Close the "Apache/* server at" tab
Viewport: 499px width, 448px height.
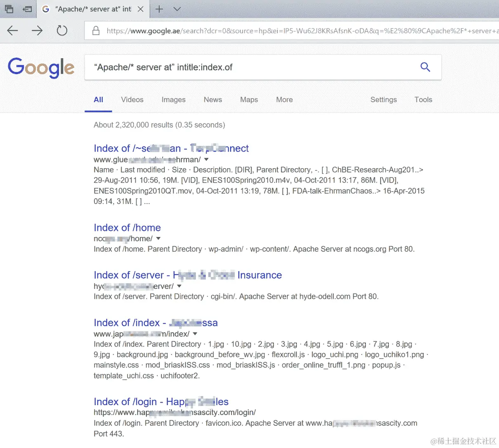[x=141, y=9]
